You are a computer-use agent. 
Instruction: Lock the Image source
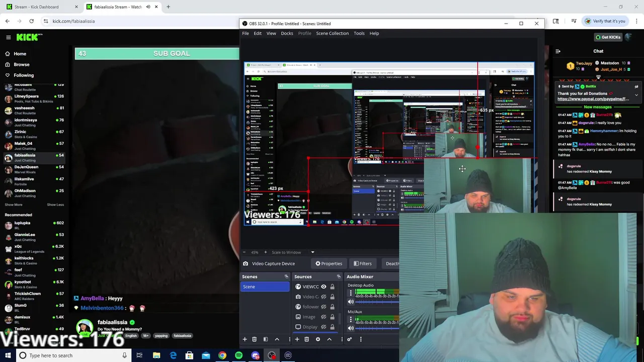(332, 317)
